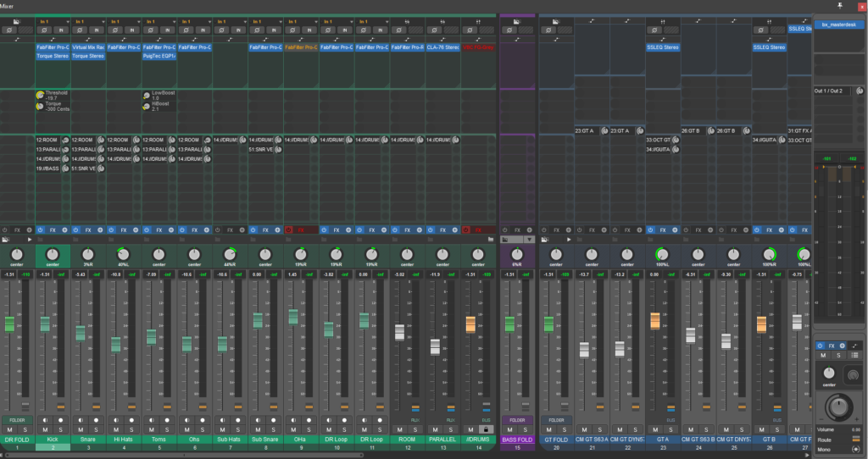The width and height of the screenshot is (868, 459).
Task: Click the pin icon in the Mixer title bar
Action: (x=840, y=6)
